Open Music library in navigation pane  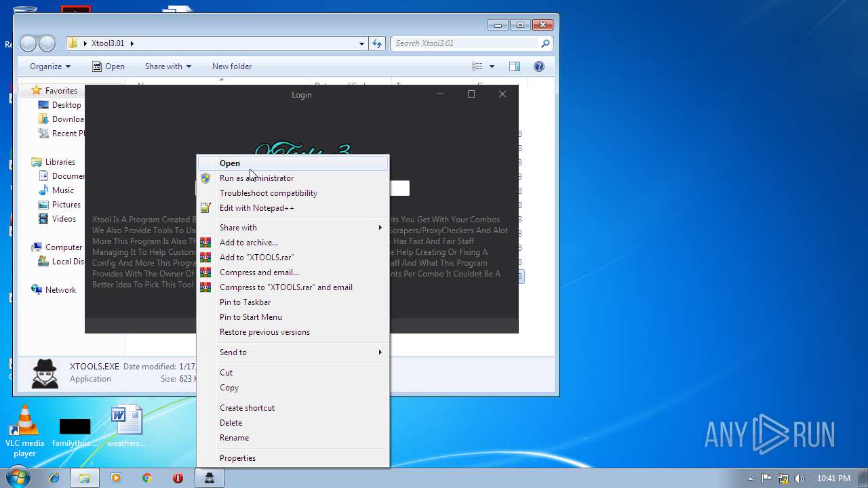[x=63, y=190]
